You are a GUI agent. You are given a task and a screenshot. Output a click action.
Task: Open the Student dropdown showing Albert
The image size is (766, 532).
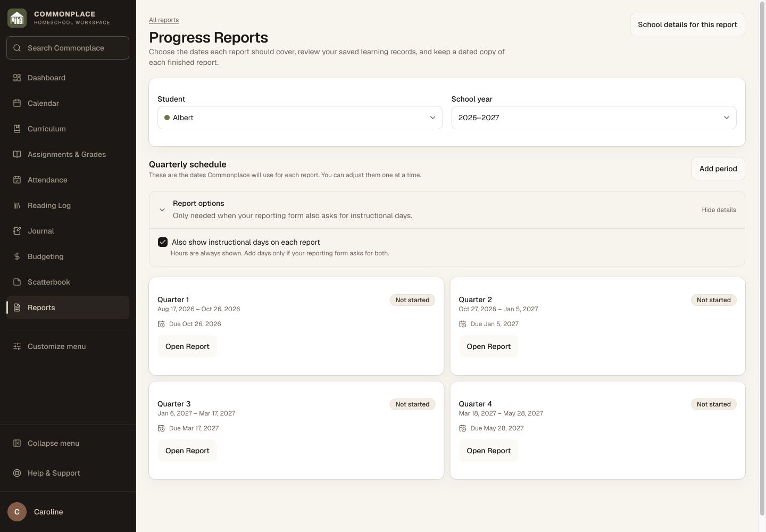[300, 118]
